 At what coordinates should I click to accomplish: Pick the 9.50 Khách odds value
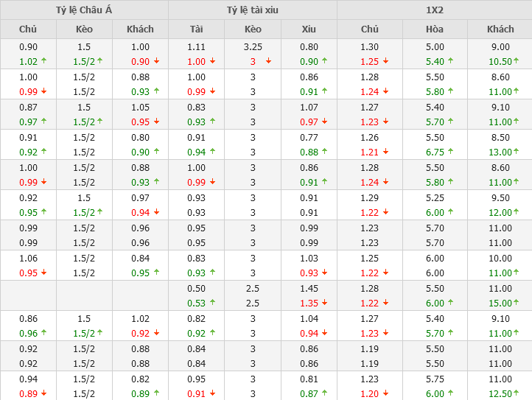(x=500, y=197)
